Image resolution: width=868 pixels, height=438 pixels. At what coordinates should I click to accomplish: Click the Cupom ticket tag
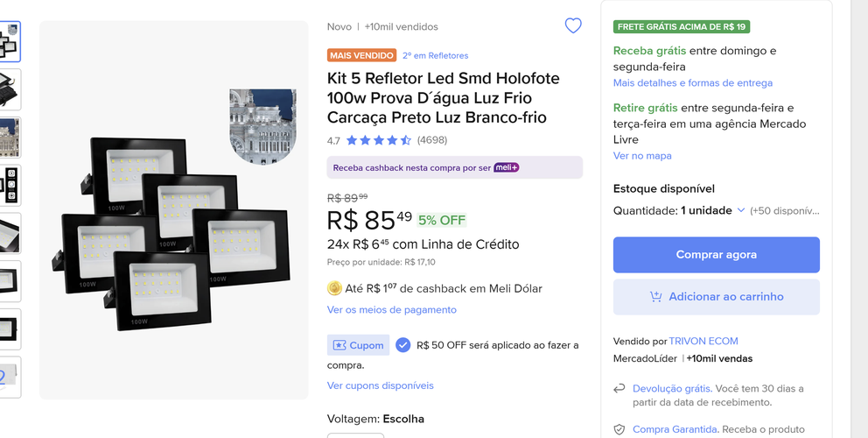(358, 345)
